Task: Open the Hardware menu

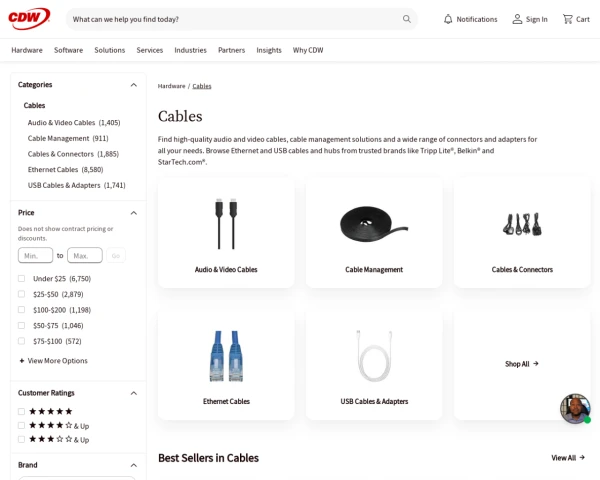Action: coord(27,50)
